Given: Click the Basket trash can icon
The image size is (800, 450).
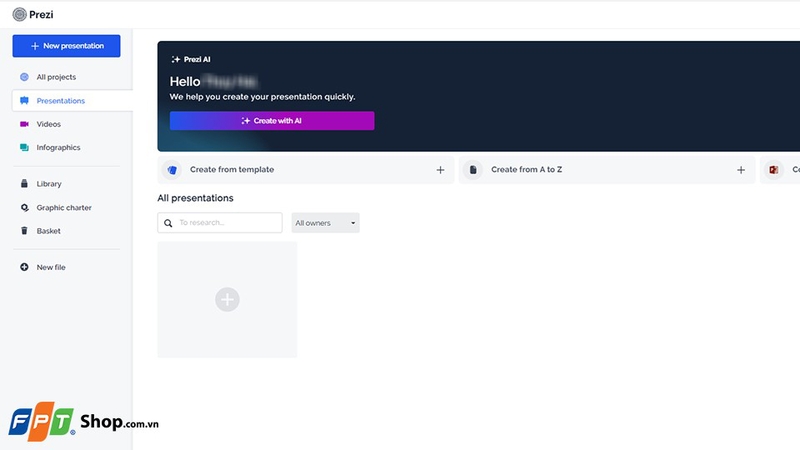Looking at the screenshot, I should click(24, 231).
